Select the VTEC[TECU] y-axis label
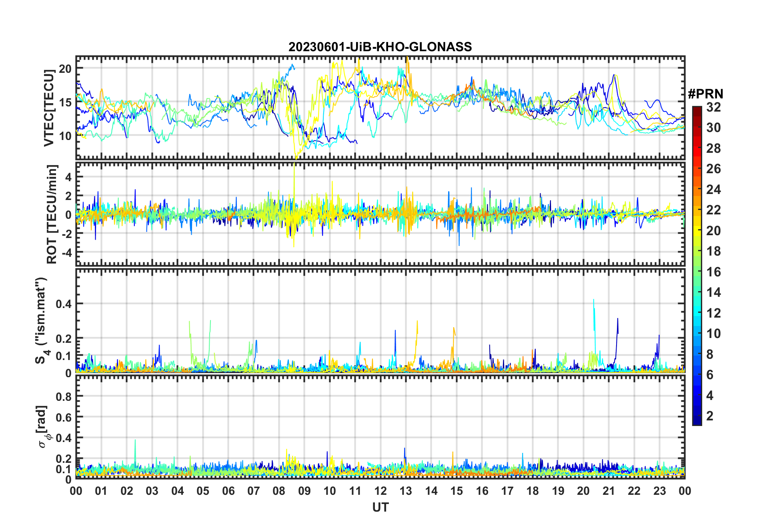Viewport: 761px width, 532px height. tap(49, 108)
